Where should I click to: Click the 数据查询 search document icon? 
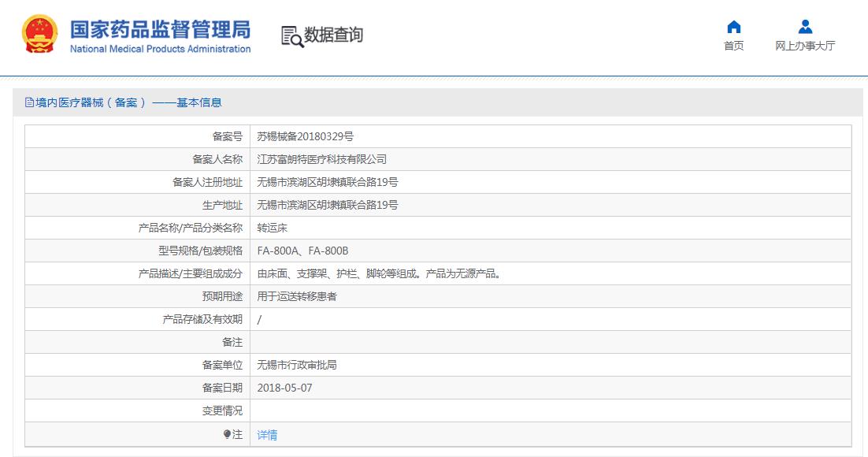point(291,36)
